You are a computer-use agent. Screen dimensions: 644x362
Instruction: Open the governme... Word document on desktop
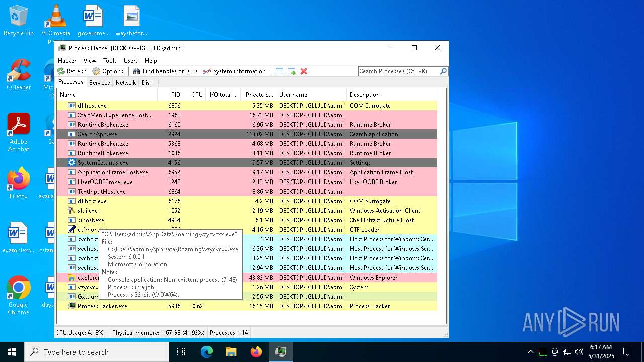coord(94,21)
